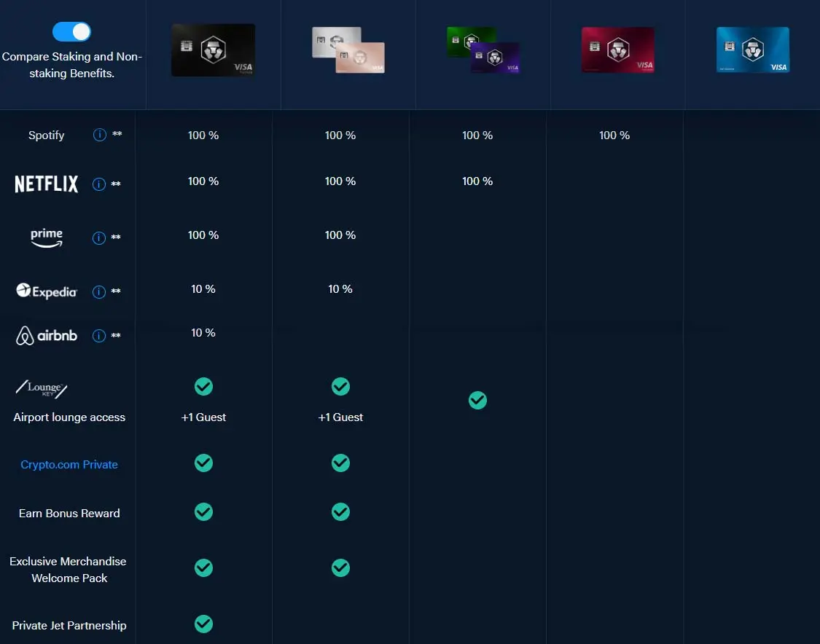Screen dimensions: 820x644
Task: Click the Amazon Prime logo
Action: tap(47, 237)
